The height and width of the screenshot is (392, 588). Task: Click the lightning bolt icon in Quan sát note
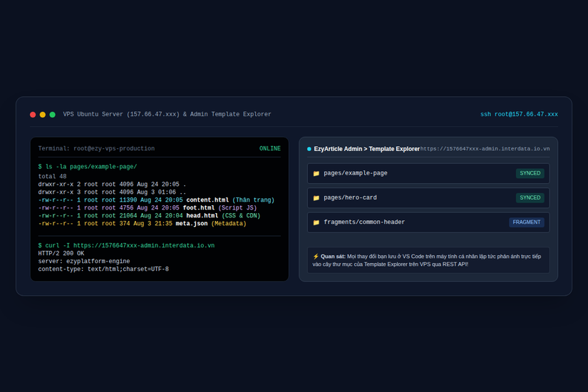pos(316,257)
